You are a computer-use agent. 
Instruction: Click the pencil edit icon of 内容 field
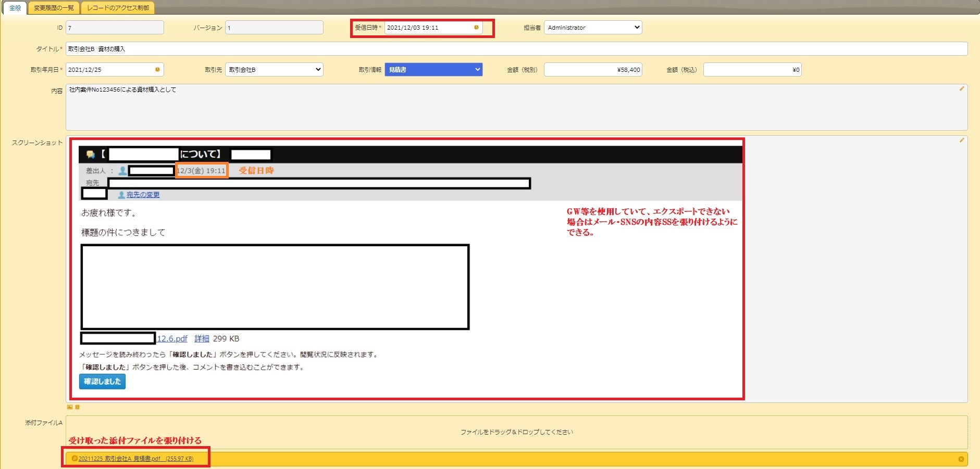coord(962,88)
